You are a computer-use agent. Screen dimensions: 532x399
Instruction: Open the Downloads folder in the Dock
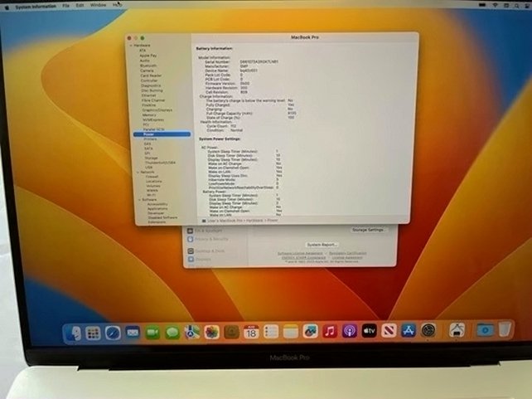pos(485,329)
